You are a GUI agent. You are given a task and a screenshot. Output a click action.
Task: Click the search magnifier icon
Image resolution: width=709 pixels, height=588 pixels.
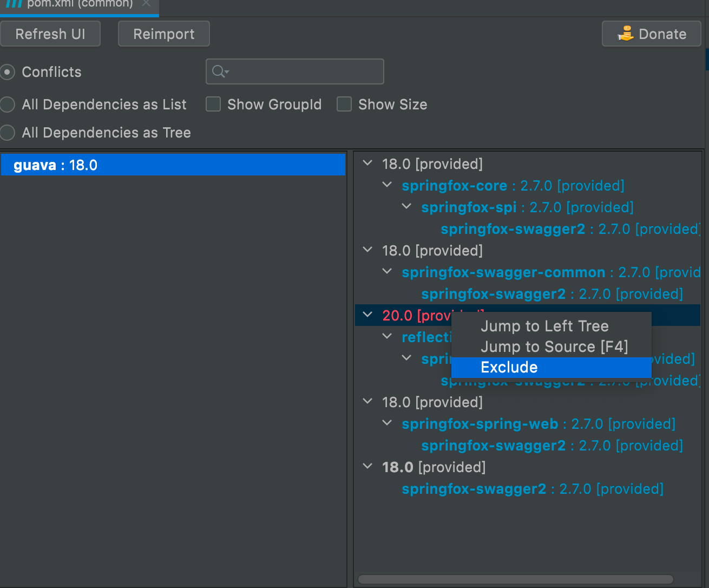219,71
